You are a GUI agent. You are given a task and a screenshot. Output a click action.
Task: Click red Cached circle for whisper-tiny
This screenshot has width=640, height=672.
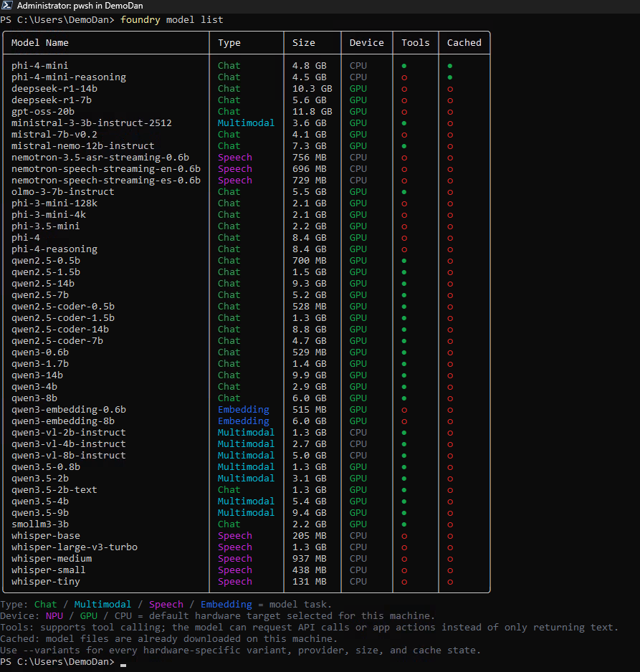449,582
